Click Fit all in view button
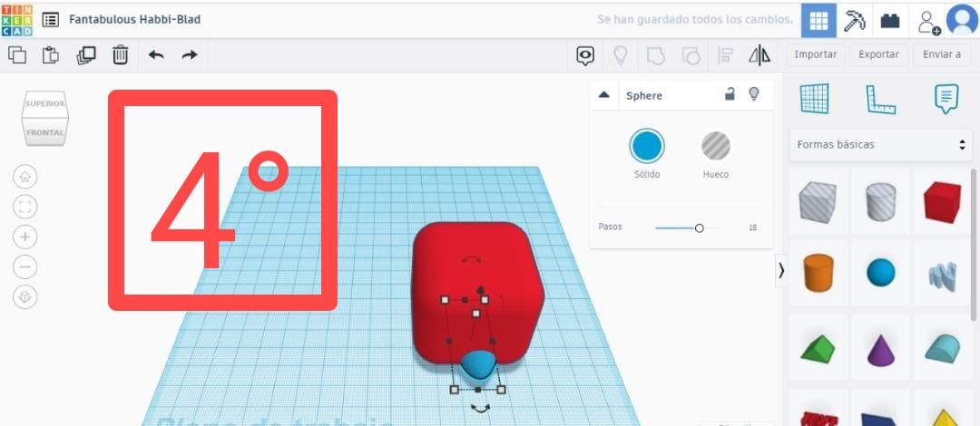This screenshot has height=426, width=980. [x=25, y=207]
